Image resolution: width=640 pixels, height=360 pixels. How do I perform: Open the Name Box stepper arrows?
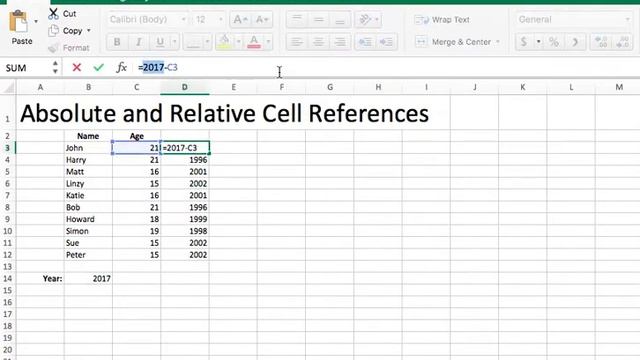55,67
